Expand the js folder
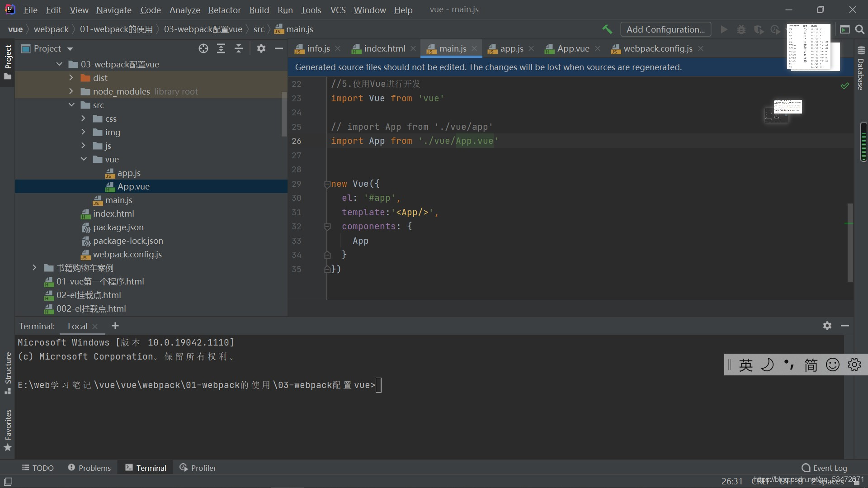This screenshot has height=488, width=868. pyautogui.click(x=83, y=146)
